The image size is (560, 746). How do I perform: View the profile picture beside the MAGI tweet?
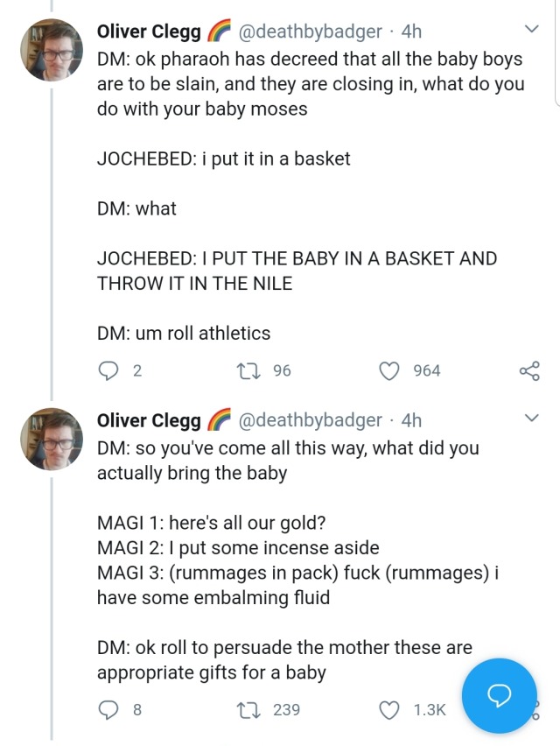(x=52, y=440)
